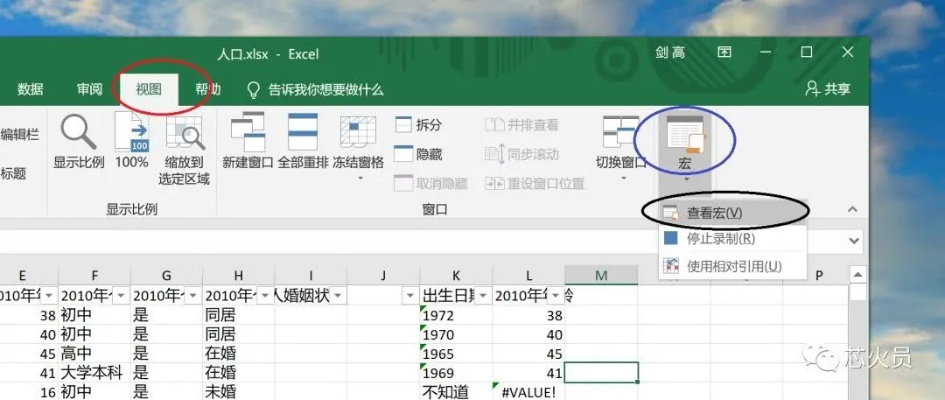Click the 共享 share button
The height and width of the screenshot is (400, 945).
coord(828,89)
